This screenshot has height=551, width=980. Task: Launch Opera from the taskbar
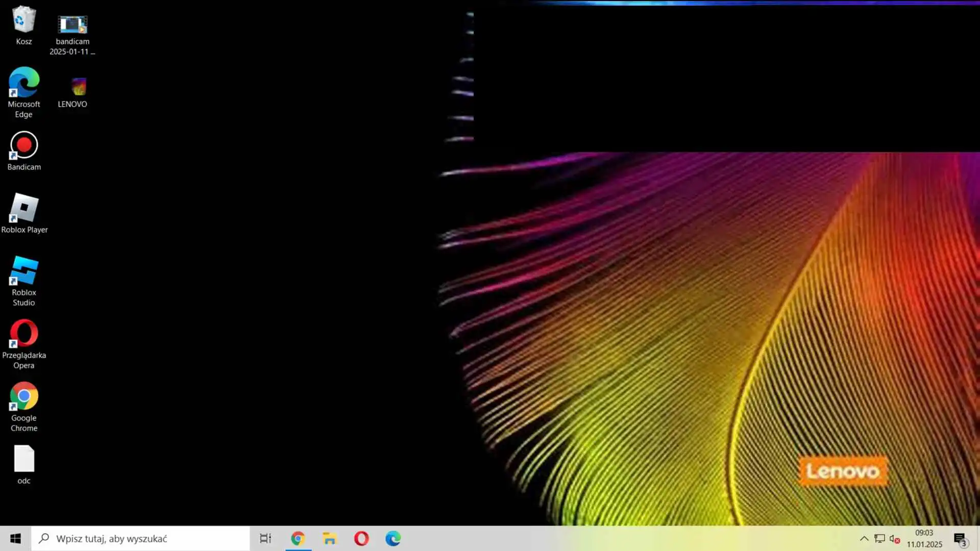361,538
